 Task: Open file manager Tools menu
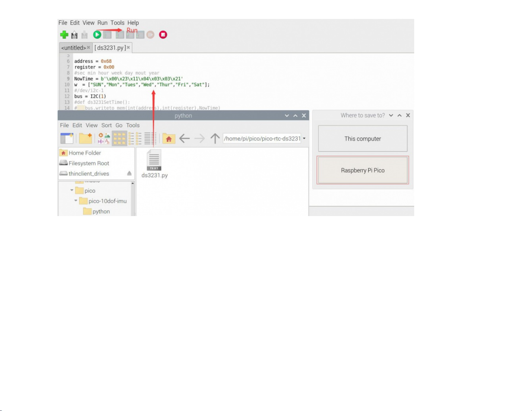pyautogui.click(x=133, y=125)
